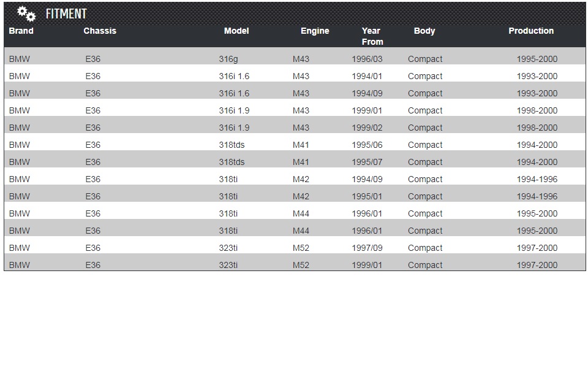
Task: Click the Production column header
Action: click(531, 31)
